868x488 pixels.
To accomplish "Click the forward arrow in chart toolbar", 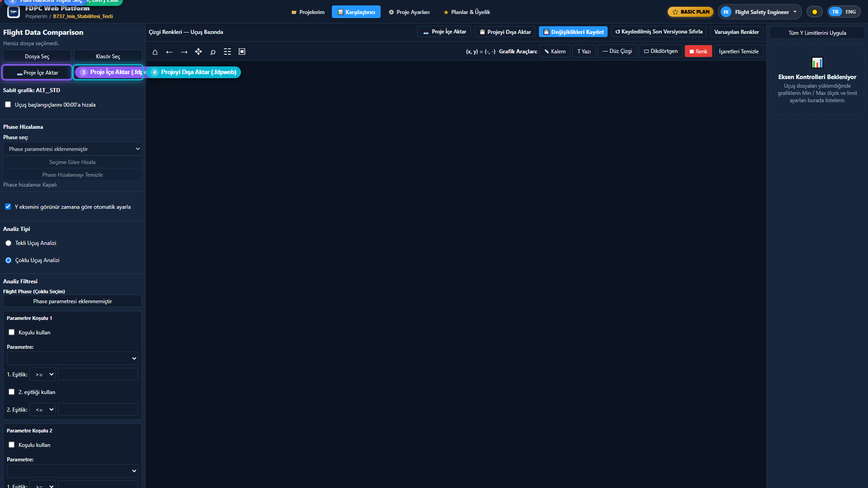I will coord(184,52).
